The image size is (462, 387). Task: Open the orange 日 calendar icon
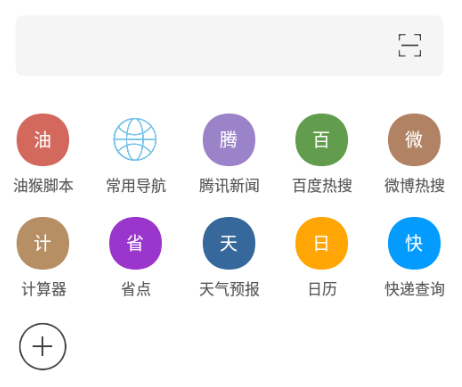[x=322, y=243]
